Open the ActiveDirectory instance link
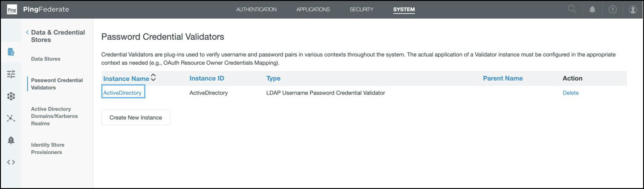The image size is (644, 189). click(122, 93)
